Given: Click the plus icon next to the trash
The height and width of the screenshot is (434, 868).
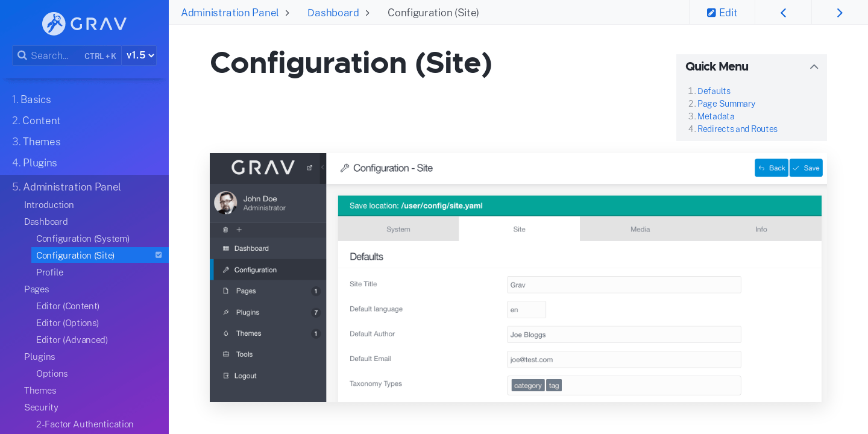Looking at the screenshot, I should pos(239,230).
